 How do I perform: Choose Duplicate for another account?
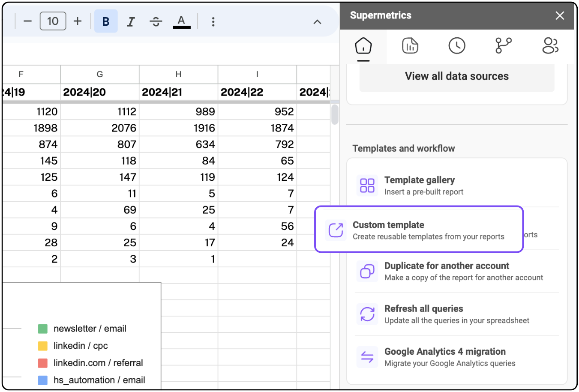coord(447,271)
